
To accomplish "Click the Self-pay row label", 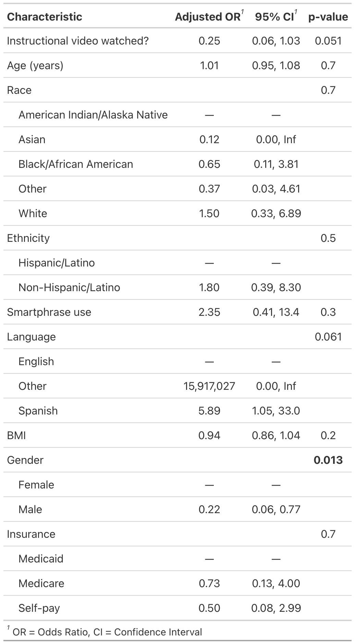I will point(39,608).
